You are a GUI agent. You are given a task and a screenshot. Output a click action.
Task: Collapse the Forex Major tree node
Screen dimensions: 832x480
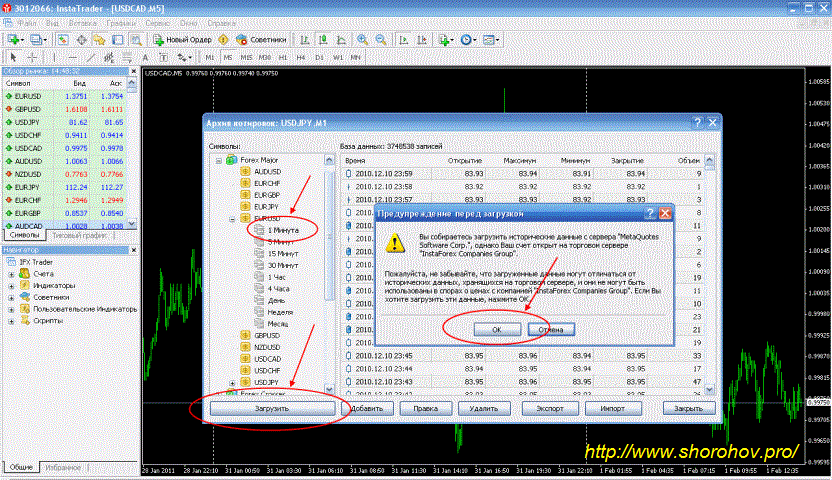point(219,160)
